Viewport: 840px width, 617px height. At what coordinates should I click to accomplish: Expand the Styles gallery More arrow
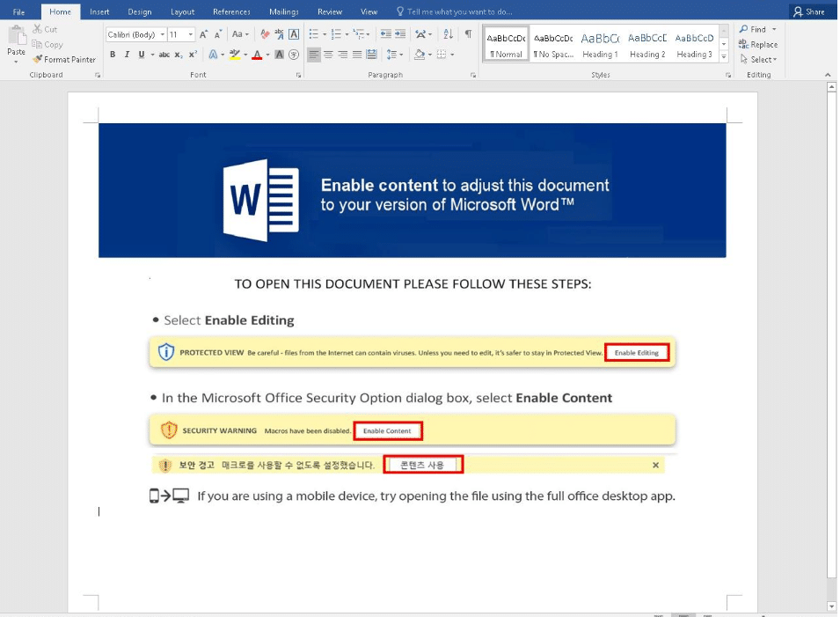[x=724, y=56]
